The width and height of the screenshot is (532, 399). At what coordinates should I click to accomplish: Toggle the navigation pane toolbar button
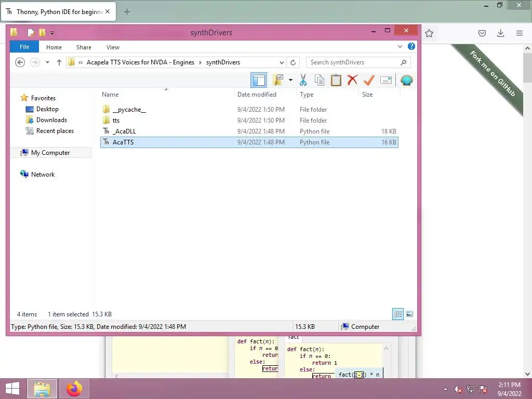[259, 80]
